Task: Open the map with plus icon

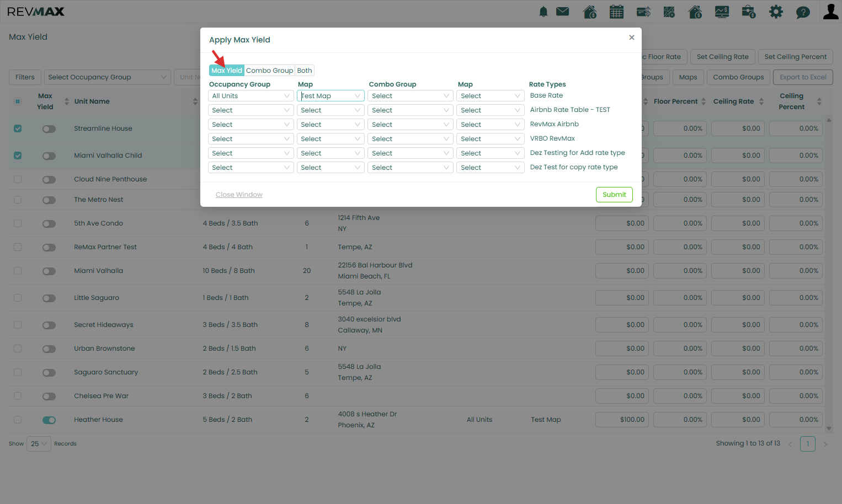Action: pyautogui.click(x=669, y=12)
